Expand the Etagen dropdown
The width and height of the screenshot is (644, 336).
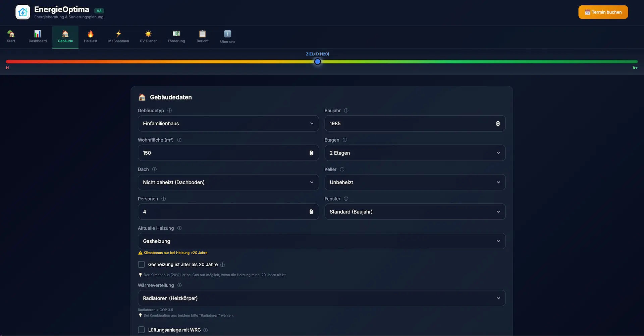pyautogui.click(x=415, y=153)
